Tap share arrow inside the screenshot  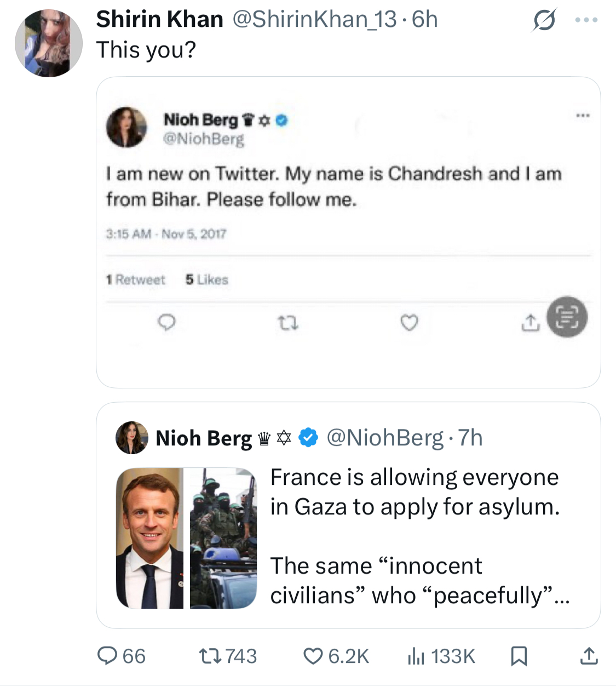(x=529, y=323)
